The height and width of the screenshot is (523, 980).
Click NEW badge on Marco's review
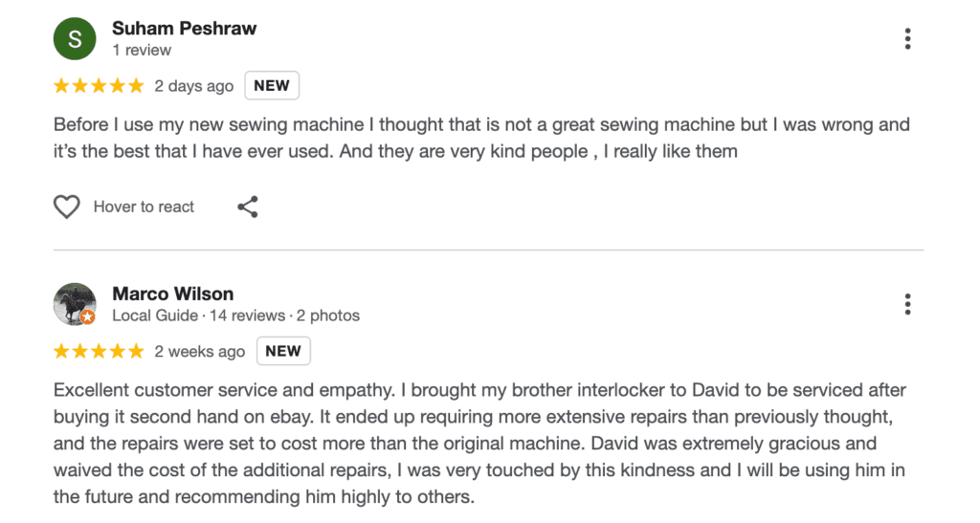coord(283,351)
